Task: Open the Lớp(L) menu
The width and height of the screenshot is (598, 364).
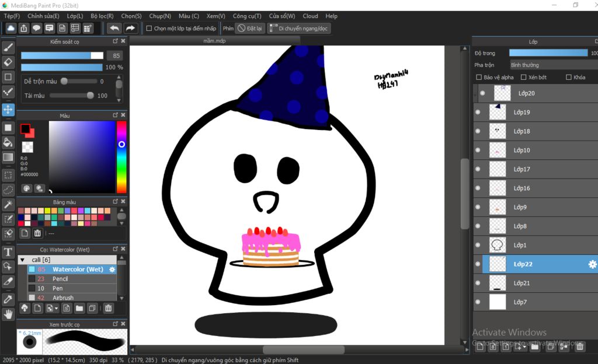Action: [75, 16]
